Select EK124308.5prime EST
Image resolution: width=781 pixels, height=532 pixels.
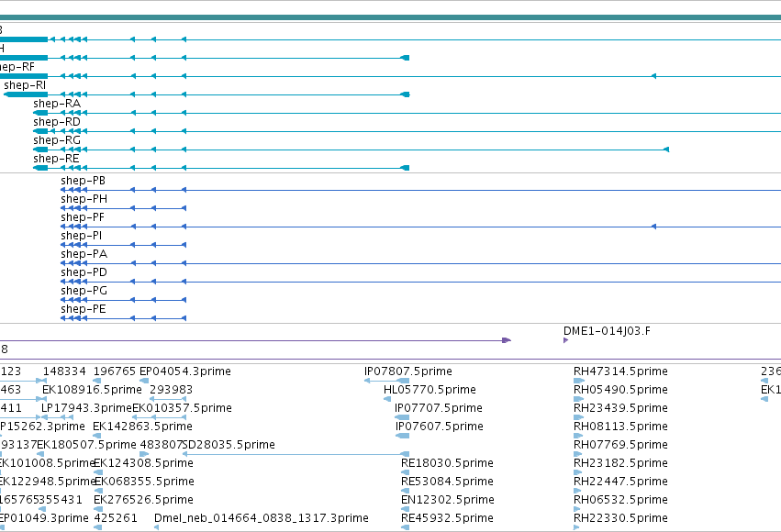coord(143,463)
